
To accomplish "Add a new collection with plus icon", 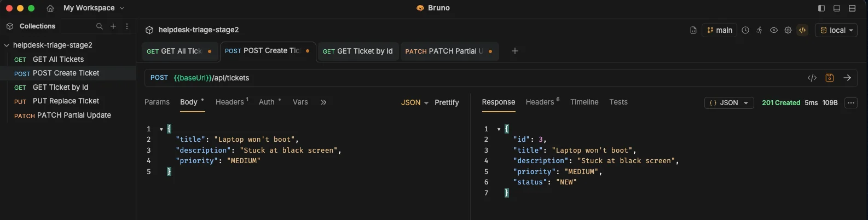I will tap(113, 26).
